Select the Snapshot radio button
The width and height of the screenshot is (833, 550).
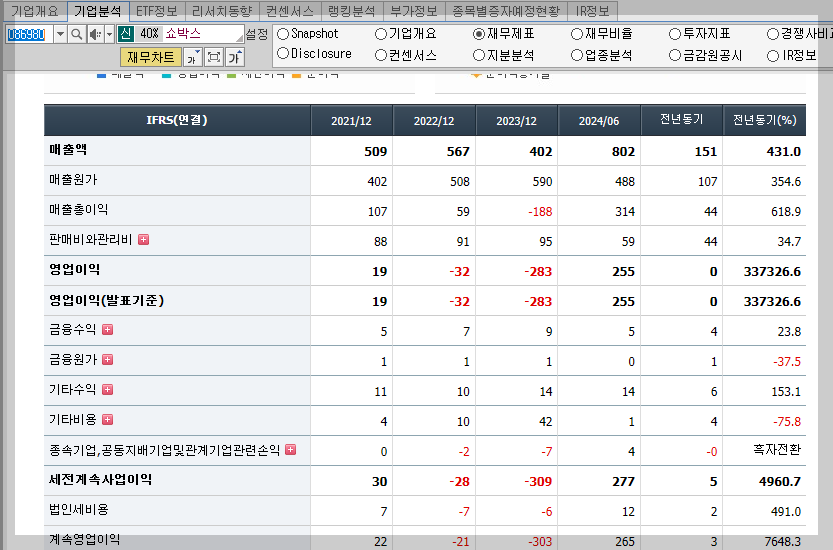[x=283, y=34]
